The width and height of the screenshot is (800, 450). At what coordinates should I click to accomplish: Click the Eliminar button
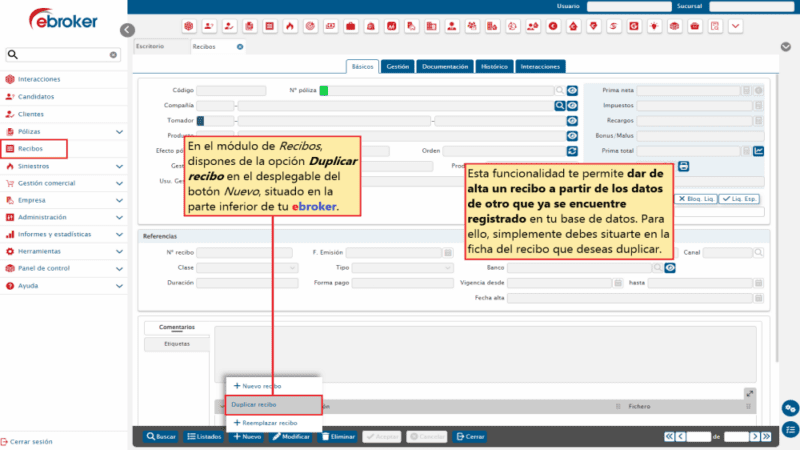tap(338, 437)
